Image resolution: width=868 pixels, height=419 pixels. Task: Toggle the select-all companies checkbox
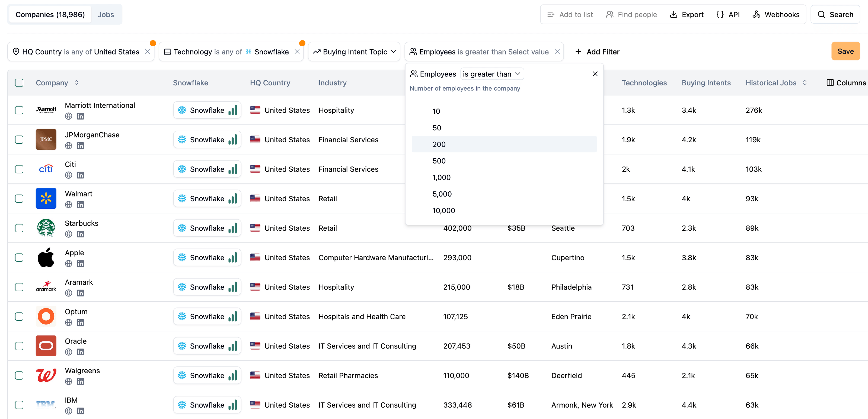click(x=19, y=83)
